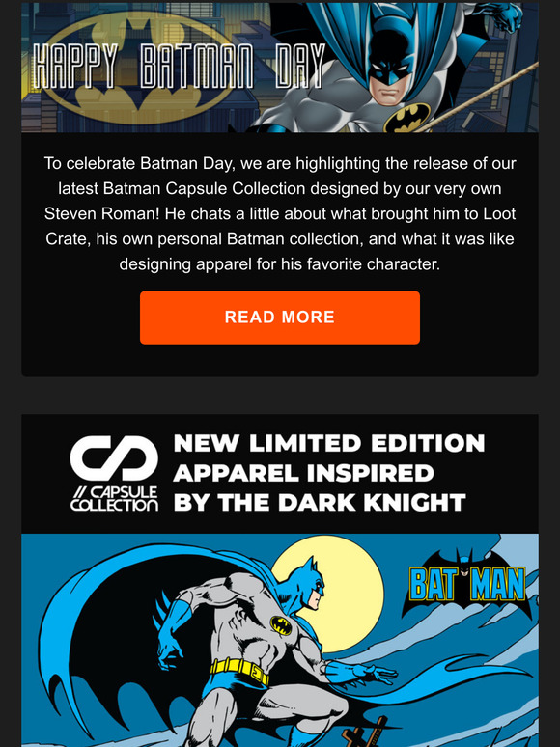Click the yellow utility belt on Batman
560x747 pixels.
click(239, 671)
